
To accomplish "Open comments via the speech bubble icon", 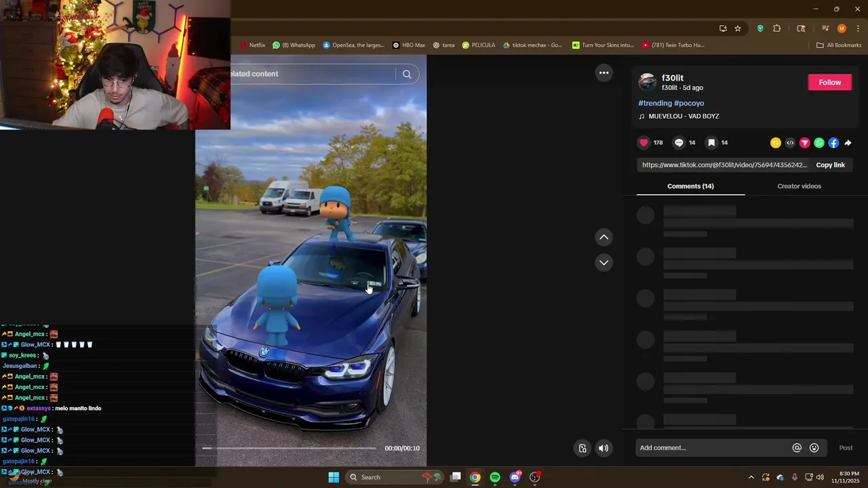I will [679, 142].
